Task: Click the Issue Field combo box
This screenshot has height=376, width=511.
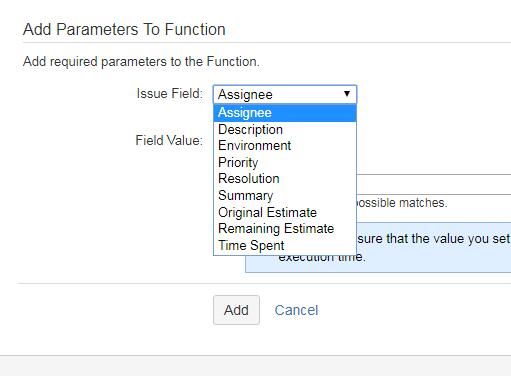Action: 285,94
